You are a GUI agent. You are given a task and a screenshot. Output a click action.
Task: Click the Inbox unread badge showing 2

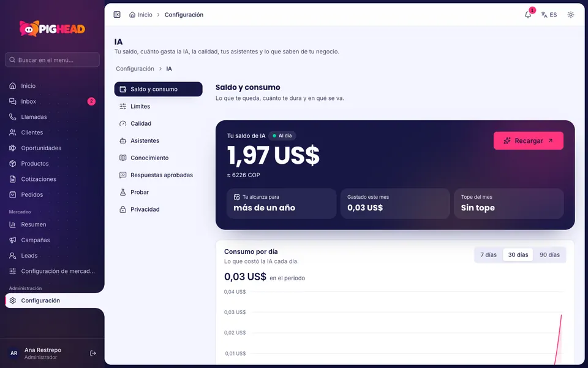coord(91,101)
